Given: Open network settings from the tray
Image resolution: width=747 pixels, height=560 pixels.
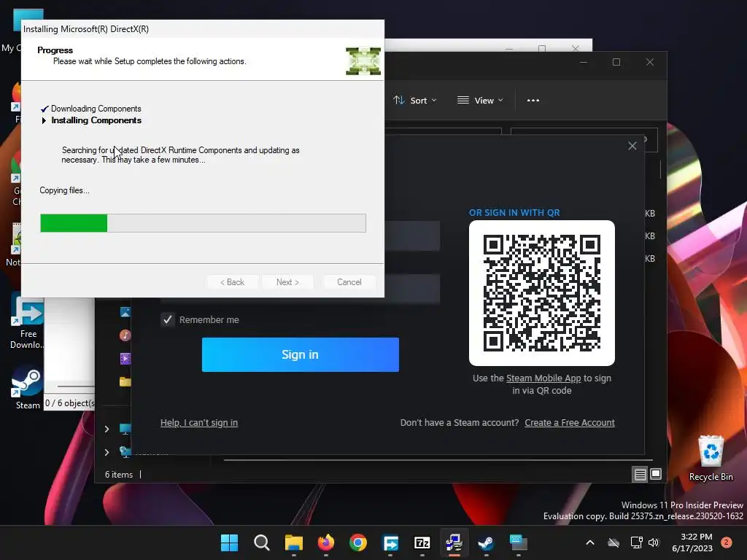Looking at the screenshot, I should click(x=636, y=542).
